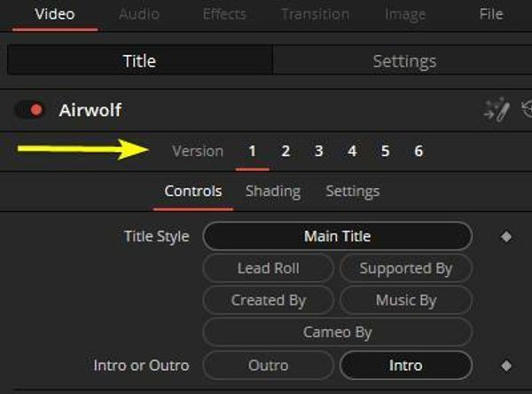
Task: Switch to the Shading tab
Action: click(x=273, y=191)
